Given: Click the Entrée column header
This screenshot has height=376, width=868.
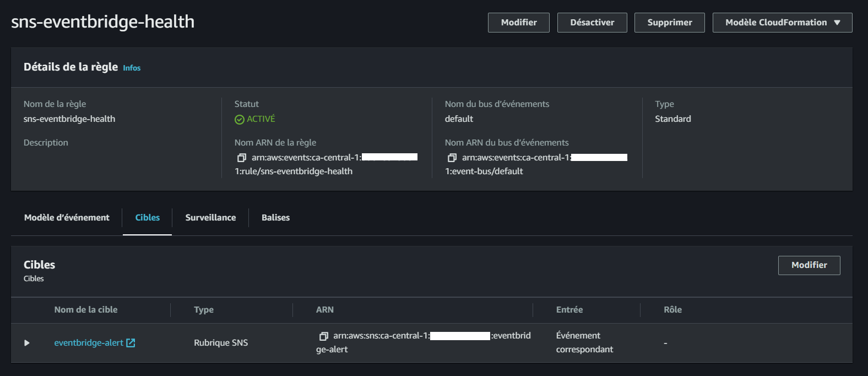Looking at the screenshot, I should (569, 310).
